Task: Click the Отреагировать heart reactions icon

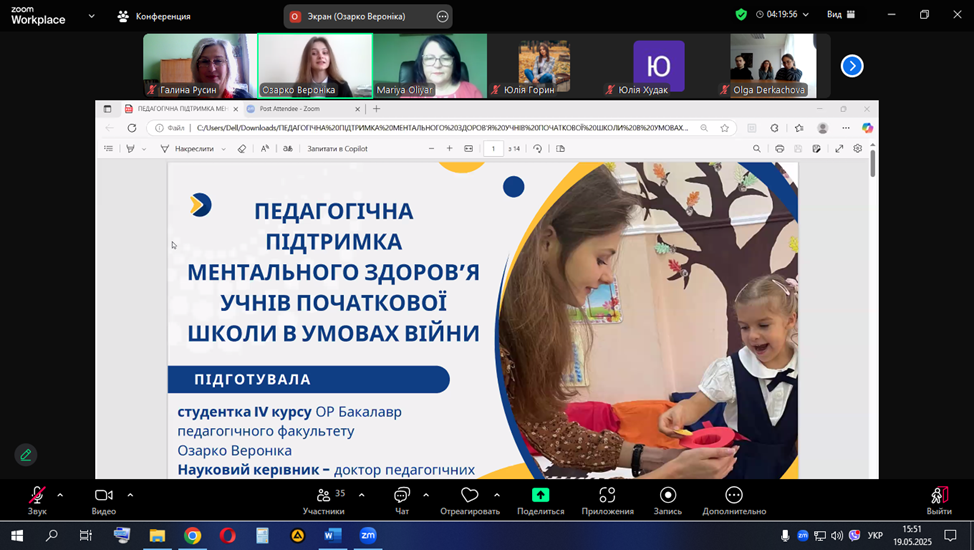Action: tap(469, 495)
